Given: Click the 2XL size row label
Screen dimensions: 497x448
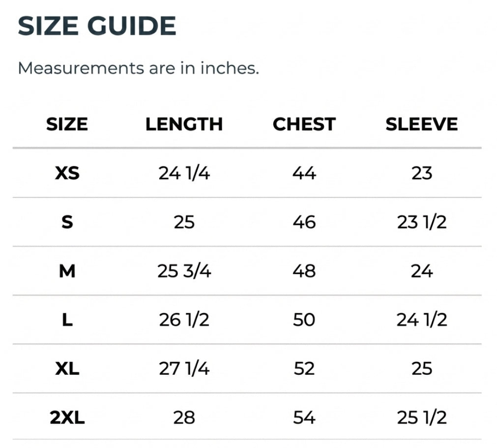Looking at the screenshot, I should point(67,418).
